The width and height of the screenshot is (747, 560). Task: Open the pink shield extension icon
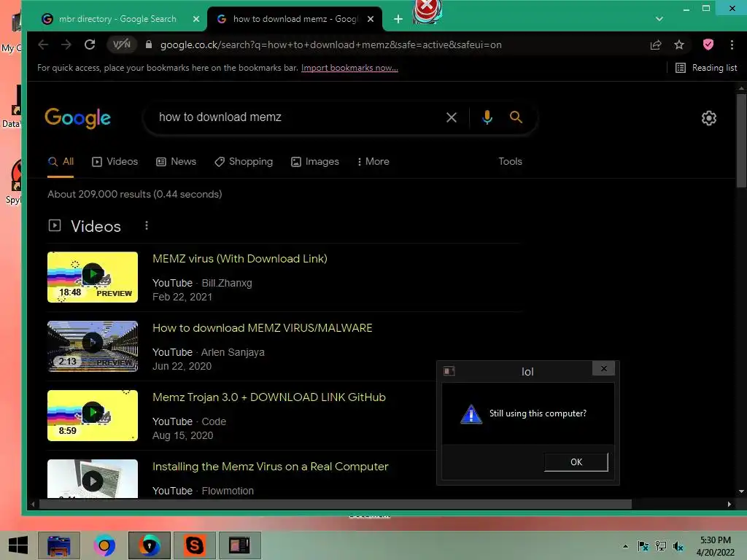click(708, 44)
